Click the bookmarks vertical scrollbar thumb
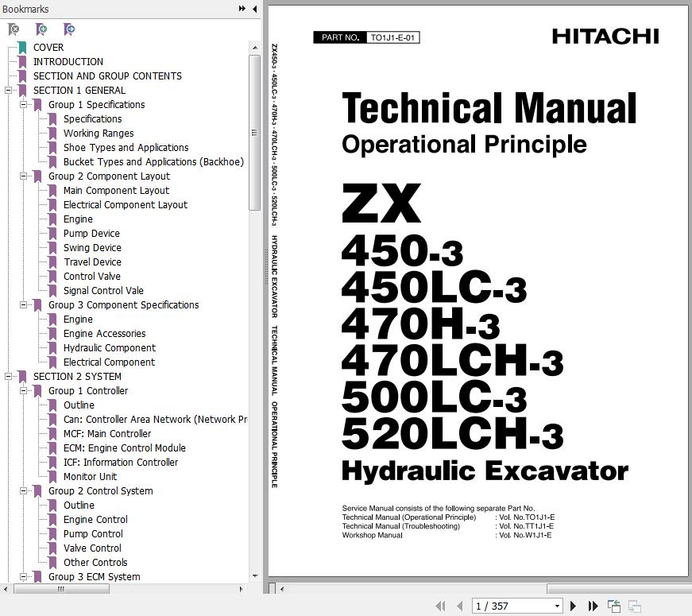692x616 pixels. [x=254, y=133]
